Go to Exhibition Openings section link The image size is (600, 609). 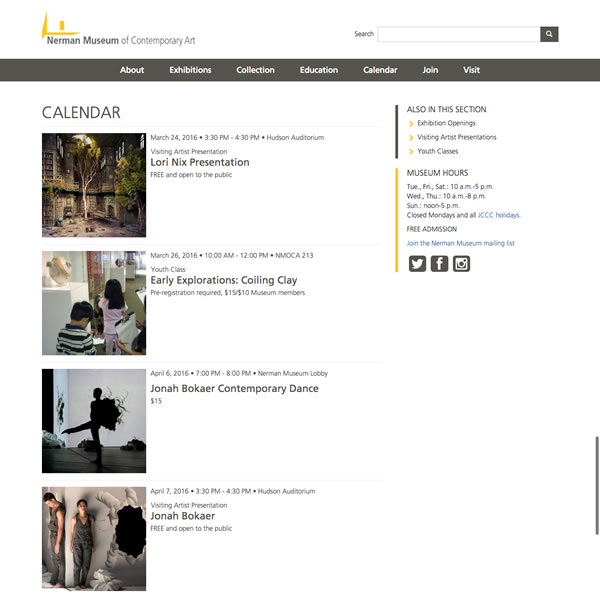click(x=446, y=123)
